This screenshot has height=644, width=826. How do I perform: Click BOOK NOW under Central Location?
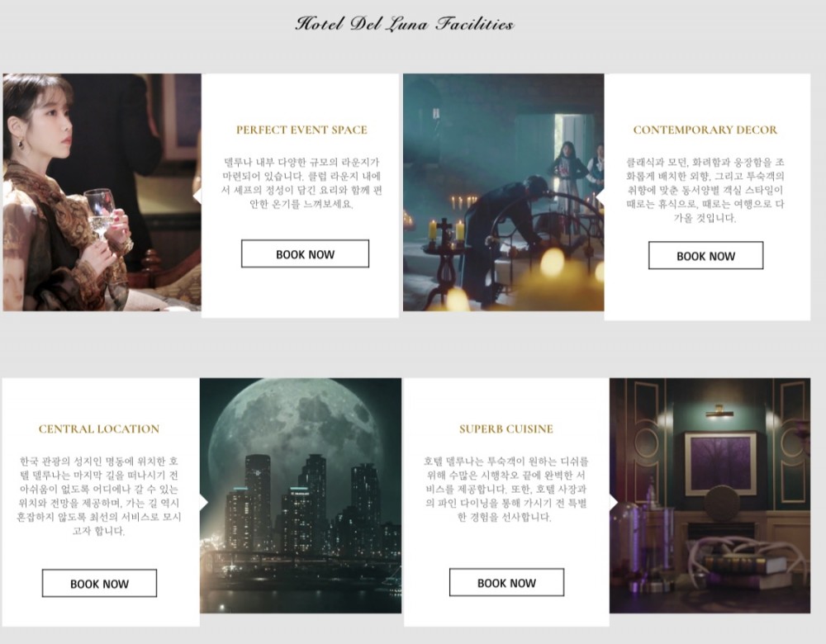pyautogui.click(x=99, y=583)
